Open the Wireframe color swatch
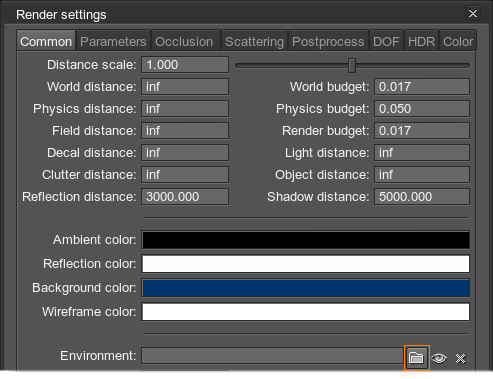The width and height of the screenshot is (493, 379). tap(306, 312)
